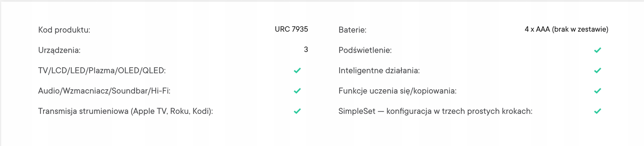644x146 pixels.
Task: Click the TV/LCD/LED/Plazma/OLED/QLED label text
Action: pyautogui.click(x=102, y=71)
